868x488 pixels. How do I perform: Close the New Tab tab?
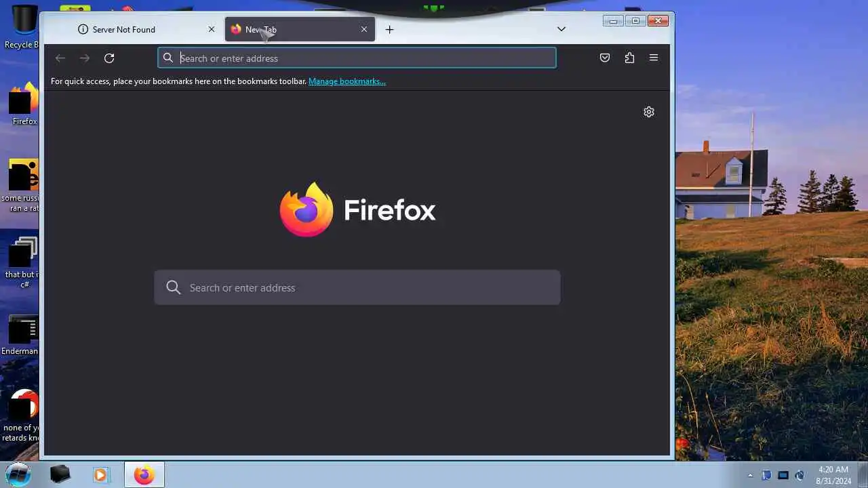[364, 30]
